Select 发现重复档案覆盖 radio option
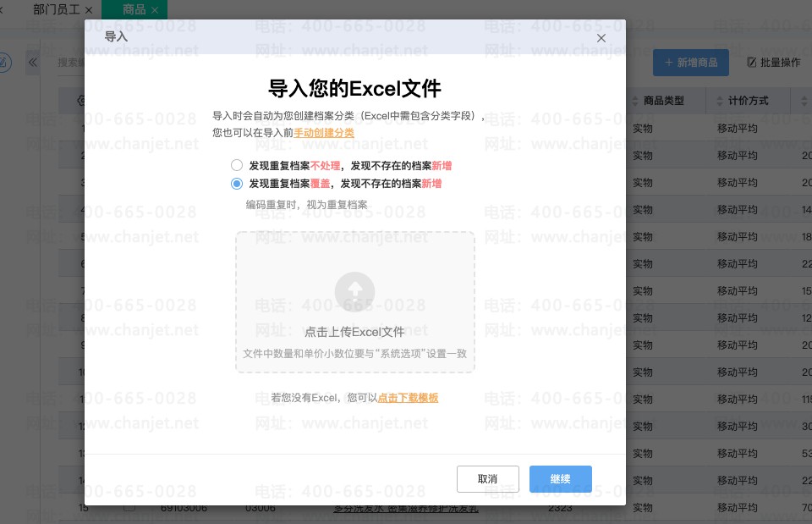 pos(237,184)
